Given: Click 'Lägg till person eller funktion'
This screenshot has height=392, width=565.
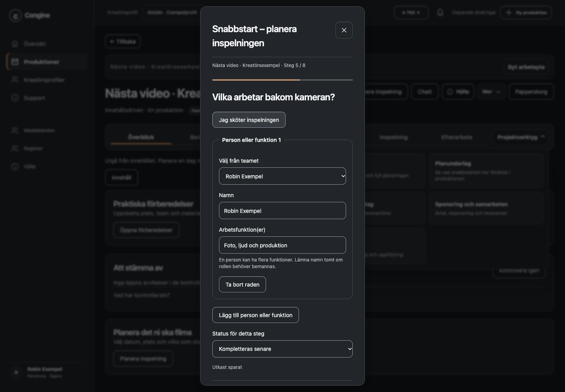Looking at the screenshot, I should (x=255, y=315).
